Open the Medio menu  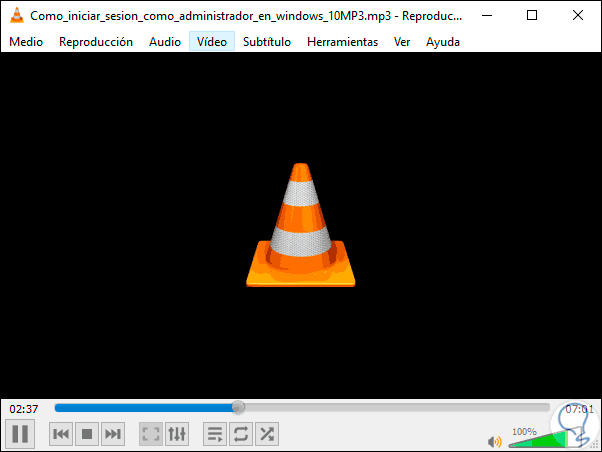pyautogui.click(x=26, y=41)
